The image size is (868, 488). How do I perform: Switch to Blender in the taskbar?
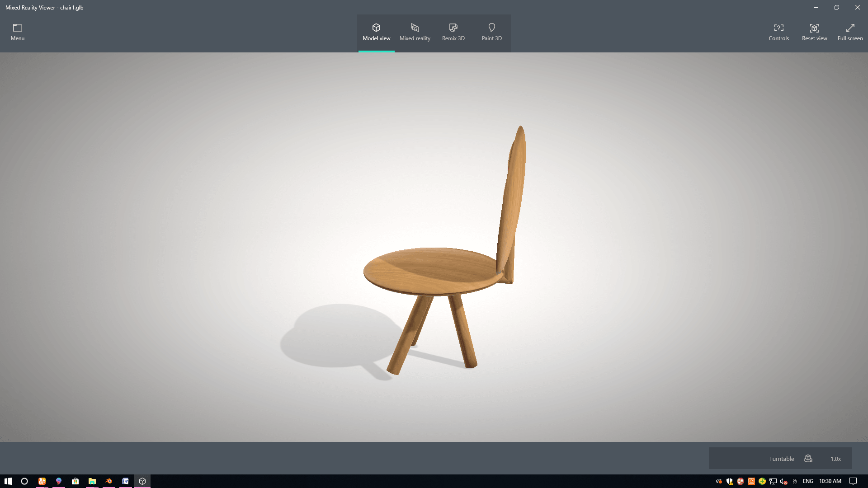[x=108, y=481]
